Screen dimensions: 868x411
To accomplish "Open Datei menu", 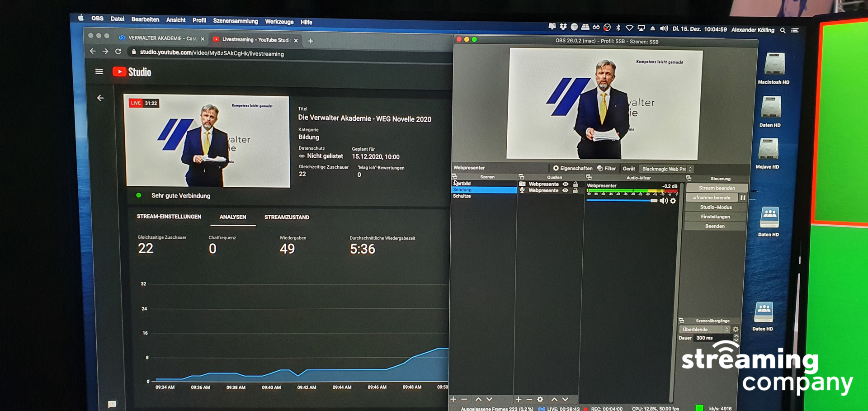I will [117, 19].
